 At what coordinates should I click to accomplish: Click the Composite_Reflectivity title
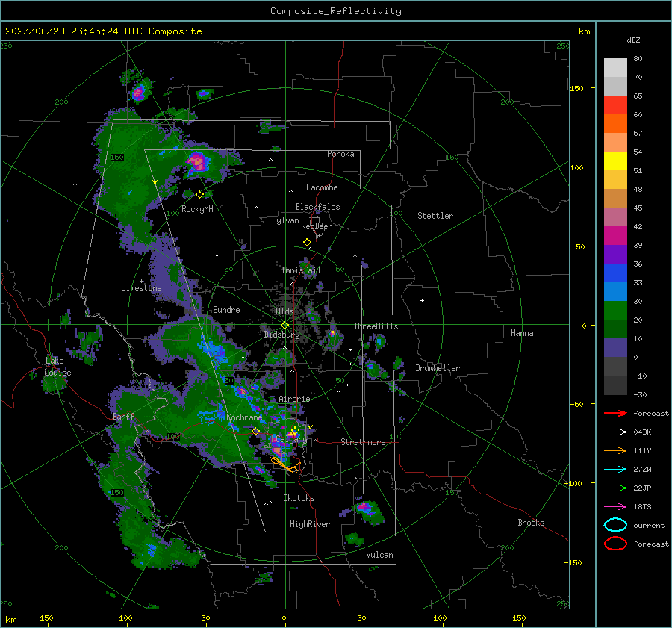(336, 11)
